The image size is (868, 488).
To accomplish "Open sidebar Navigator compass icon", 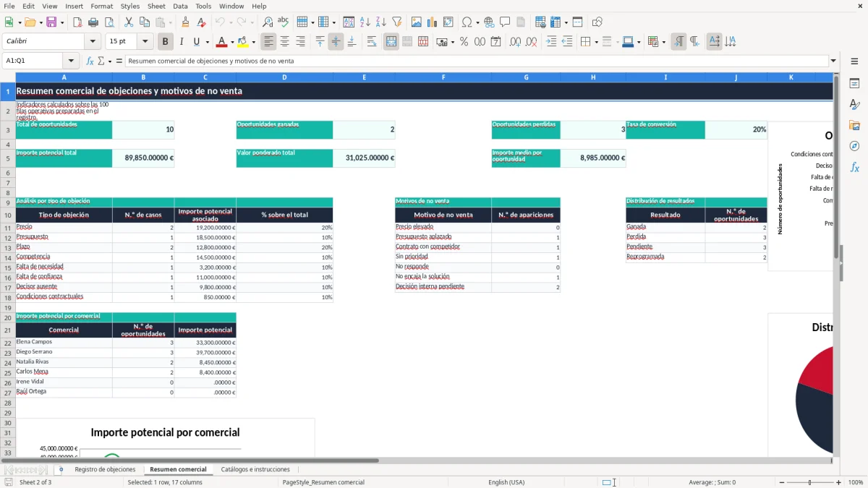I will click(x=854, y=146).
